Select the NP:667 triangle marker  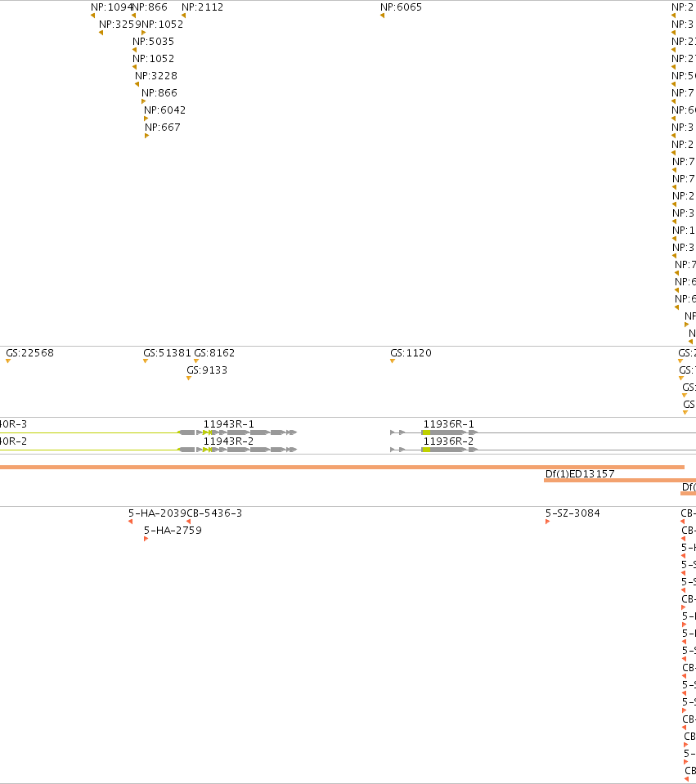pyautogui.click(x=146, y=136)
